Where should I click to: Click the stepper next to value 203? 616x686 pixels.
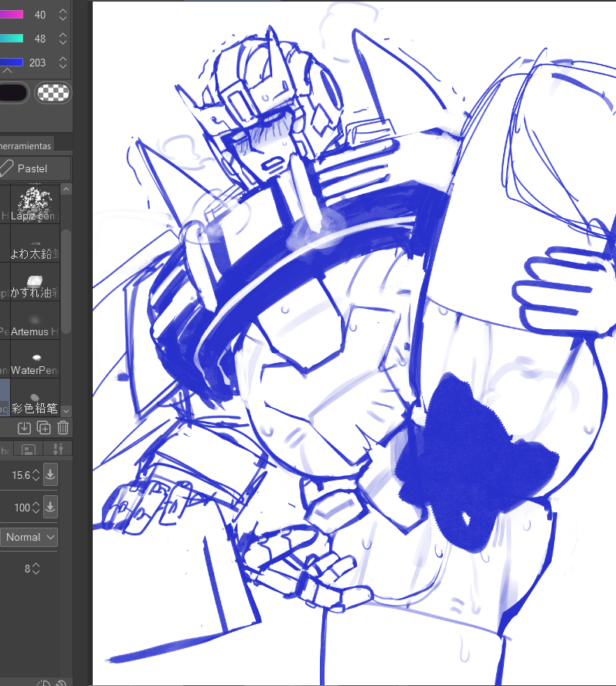pyautogui.click(x=63, y=63)
